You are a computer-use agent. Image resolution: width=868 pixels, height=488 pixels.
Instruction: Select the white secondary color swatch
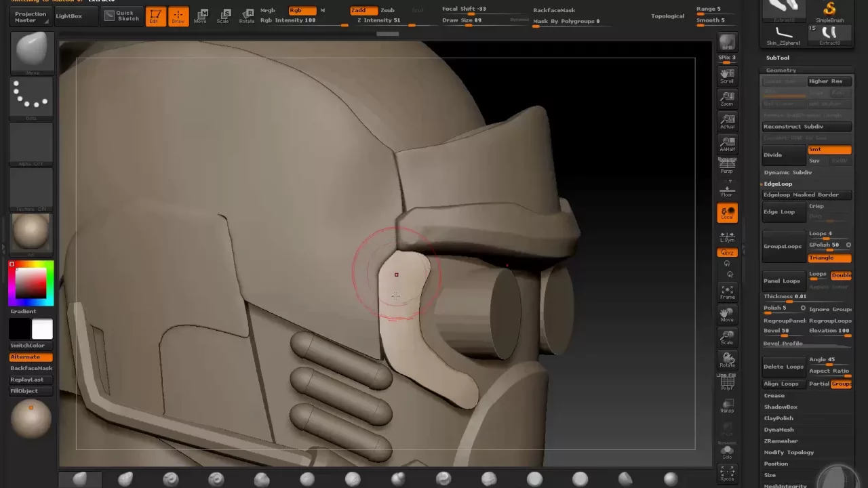42,329
